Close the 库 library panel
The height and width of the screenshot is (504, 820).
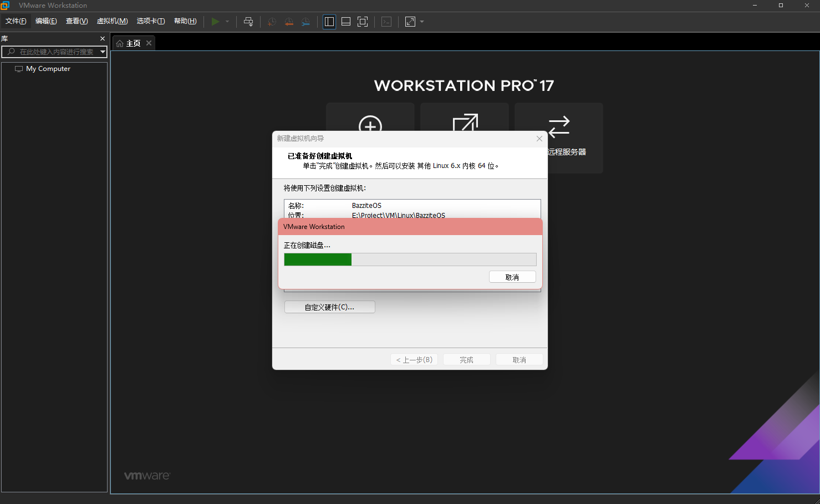102,38
